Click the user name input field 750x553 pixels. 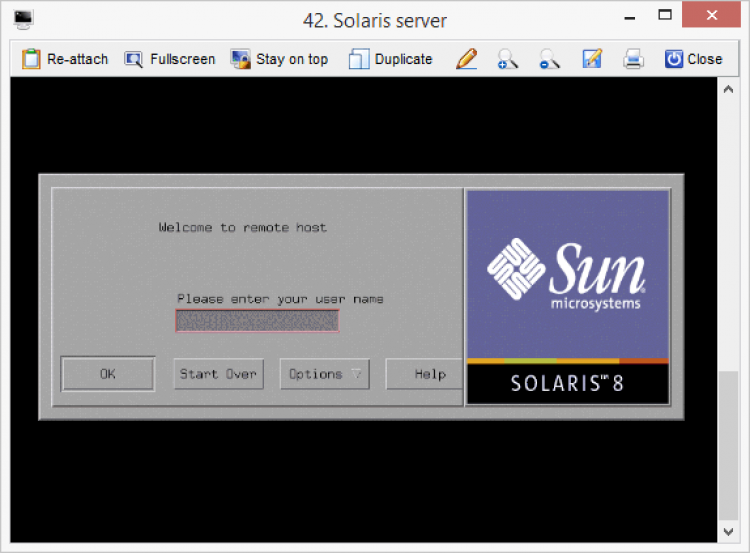pyautogui.click(x=257, y=320)
